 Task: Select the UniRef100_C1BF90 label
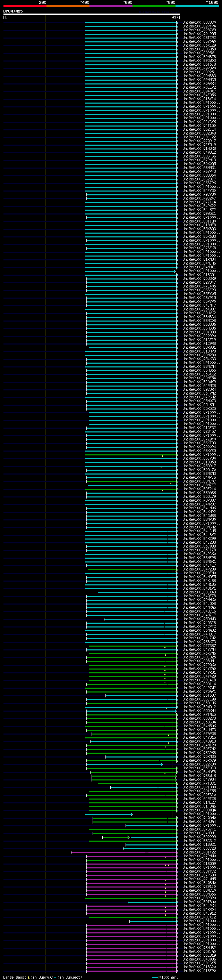point(199,971)
